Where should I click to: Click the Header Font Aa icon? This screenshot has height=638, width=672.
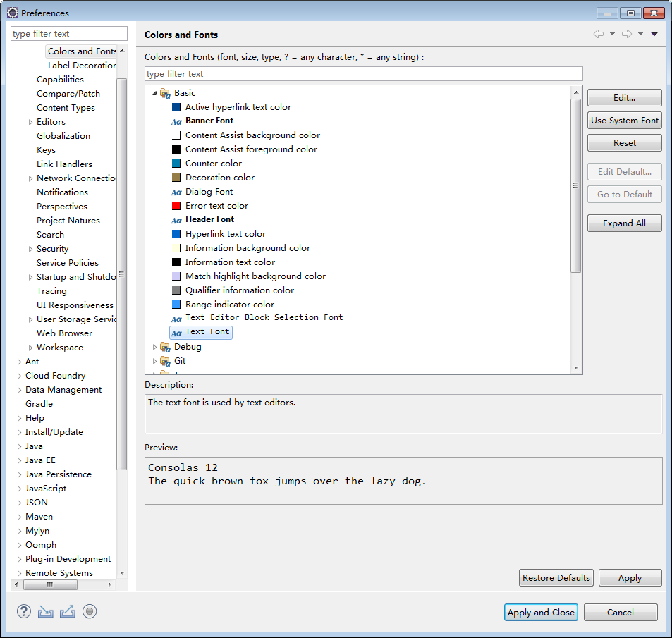[176, 220]
